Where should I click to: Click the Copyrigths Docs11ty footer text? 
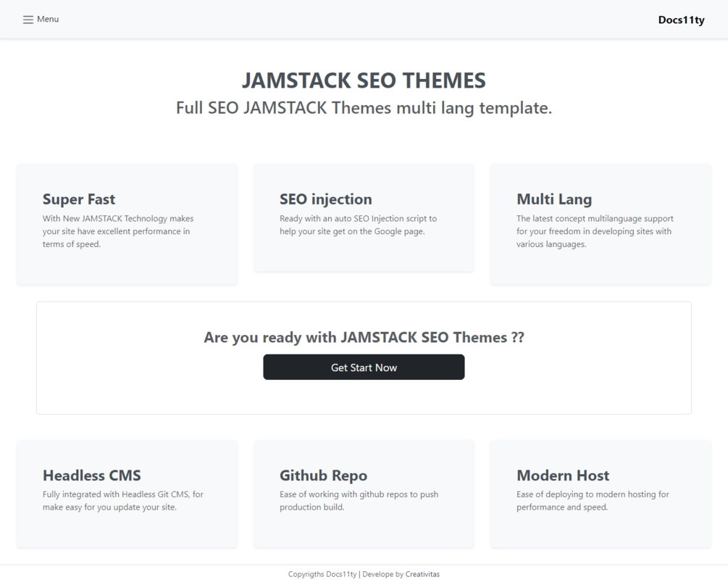pos(322,574)
